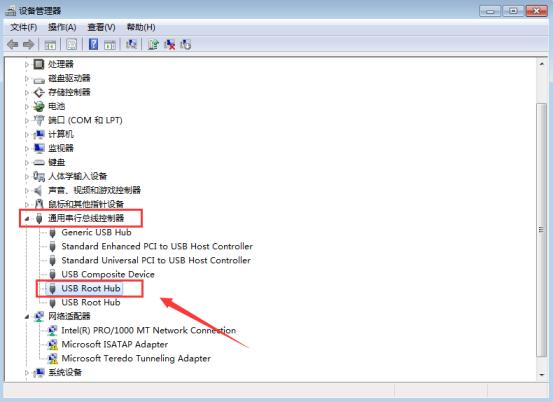
Task: Click the update driver software icon
Action: tap(153, 44)
